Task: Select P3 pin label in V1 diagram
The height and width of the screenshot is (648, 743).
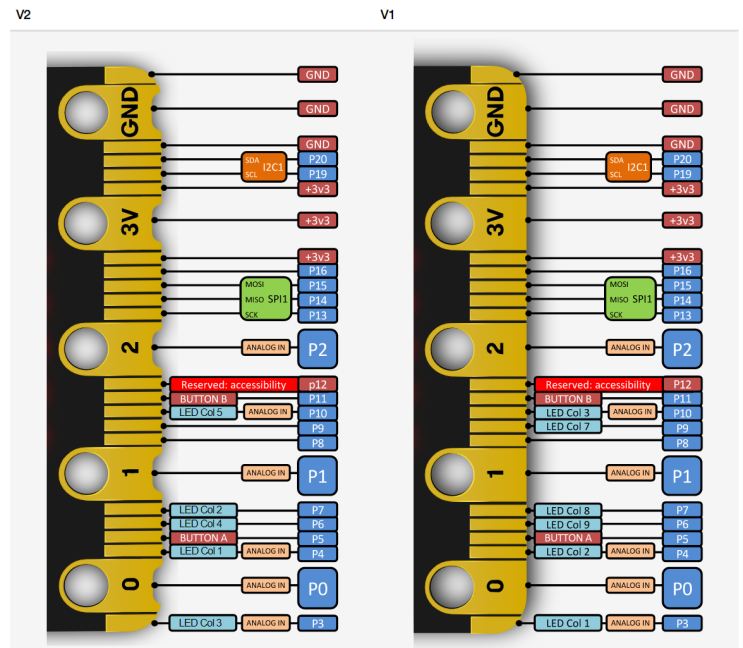Action: pos(682,623)
